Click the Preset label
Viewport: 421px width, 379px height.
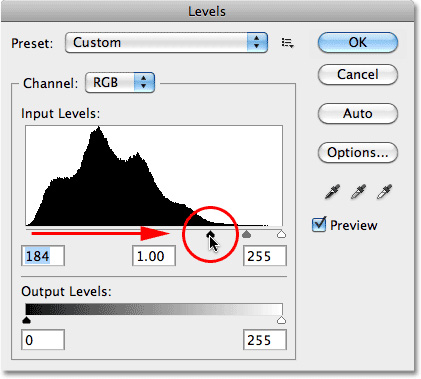pyautogui.click(x=32, y=43)
